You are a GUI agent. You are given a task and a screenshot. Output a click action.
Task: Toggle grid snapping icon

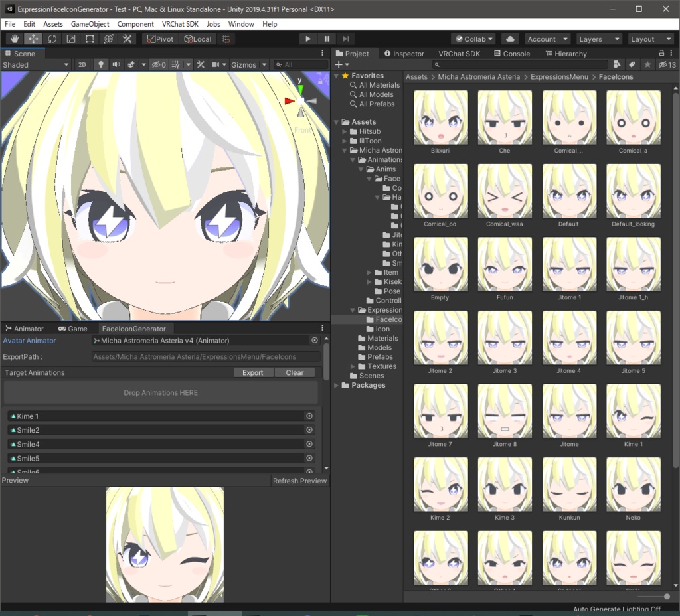tap(226, 39)
